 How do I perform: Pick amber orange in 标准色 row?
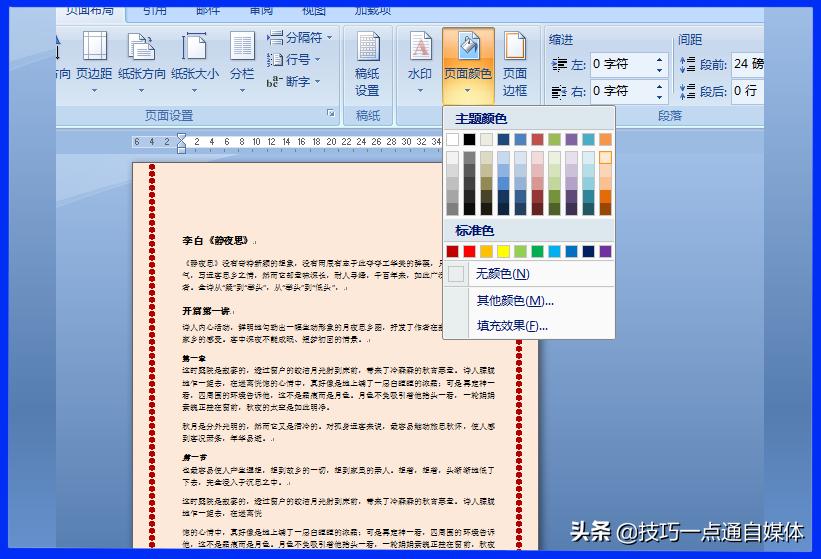coord(486,252)
